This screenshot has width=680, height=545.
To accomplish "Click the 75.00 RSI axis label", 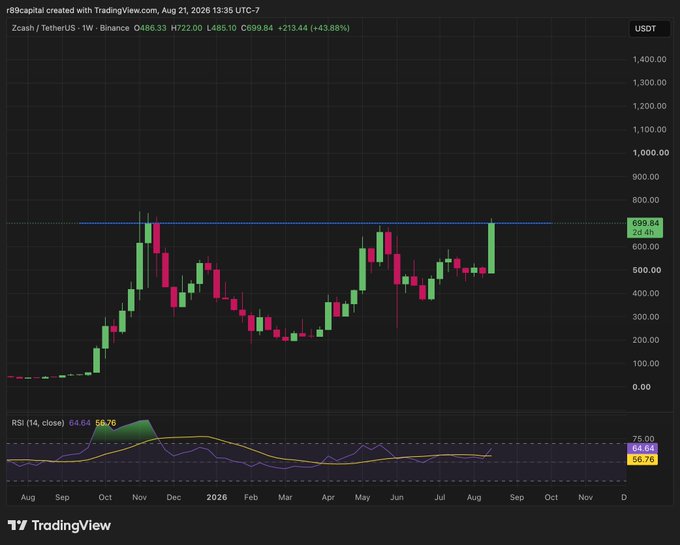I will point(644,439).
